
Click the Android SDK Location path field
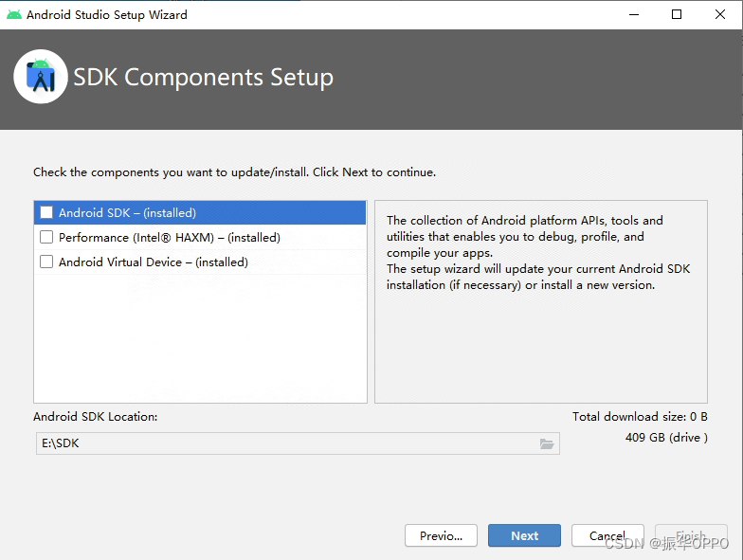pyautogui.click(x=298, y=443)
